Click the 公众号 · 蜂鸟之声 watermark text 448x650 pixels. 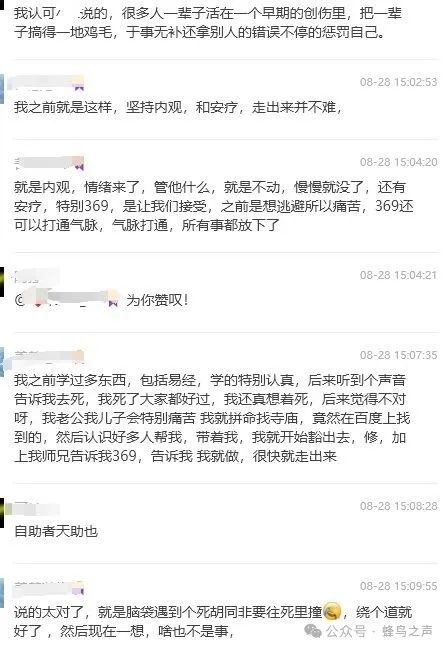pyautogui.click(x=379, y=631)
